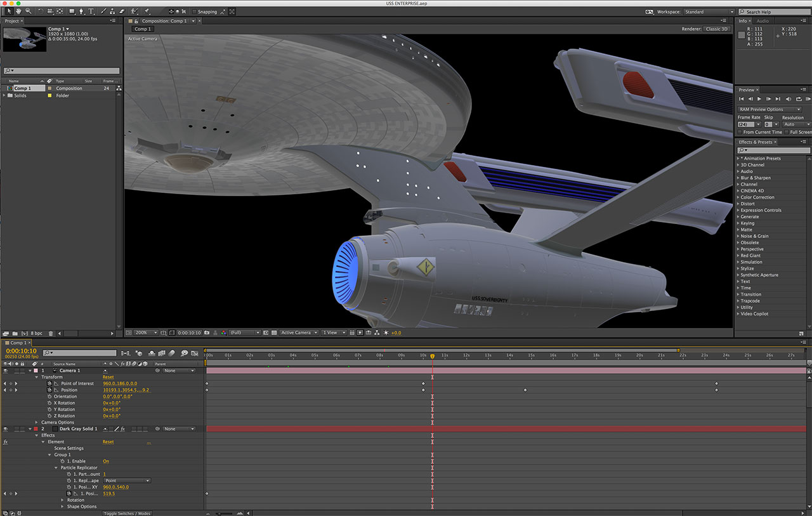The height and width of the screenshot is (516, 812).
Task: Enable the Snapping checkbox
Action: click(194, 11)
